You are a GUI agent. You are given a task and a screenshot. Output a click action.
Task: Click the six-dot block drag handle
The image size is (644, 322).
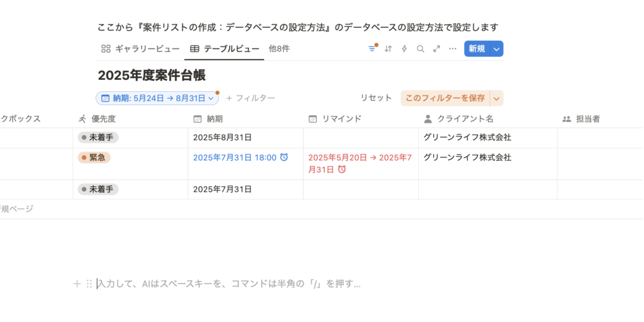[x=89, y=284]
